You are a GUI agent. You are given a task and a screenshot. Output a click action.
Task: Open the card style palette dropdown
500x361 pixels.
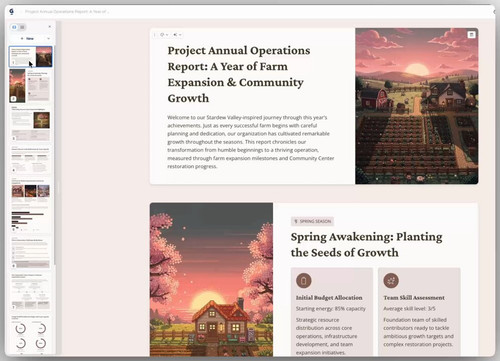164,35
